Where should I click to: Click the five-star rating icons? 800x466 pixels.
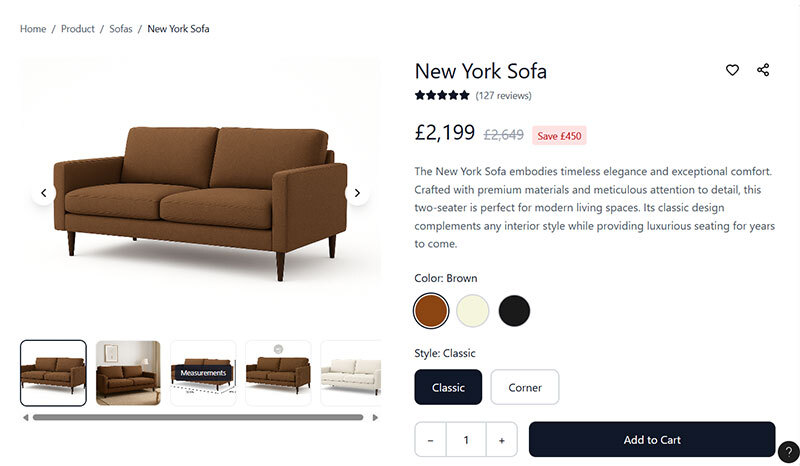(x=442, y=96)
